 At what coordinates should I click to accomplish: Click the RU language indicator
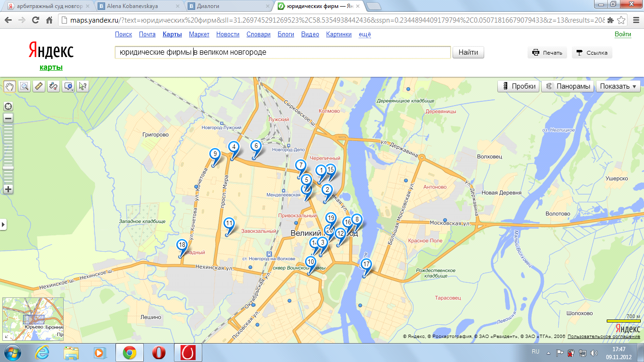[536, 352]
